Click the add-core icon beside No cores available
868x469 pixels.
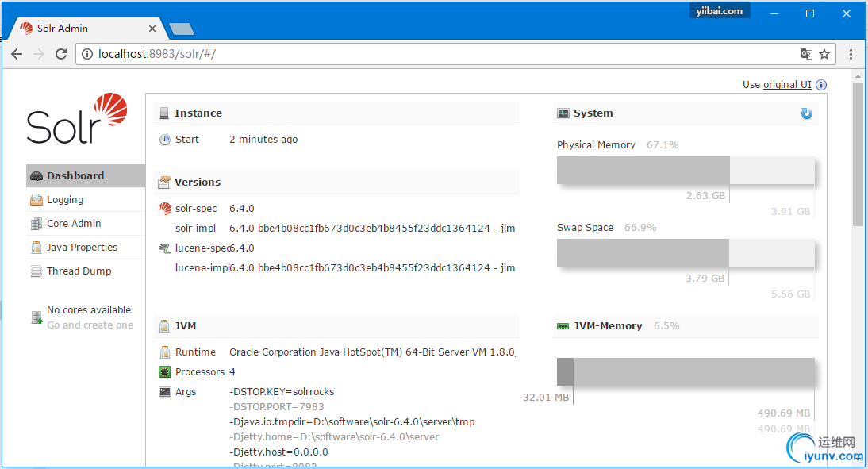pos(36,317)
